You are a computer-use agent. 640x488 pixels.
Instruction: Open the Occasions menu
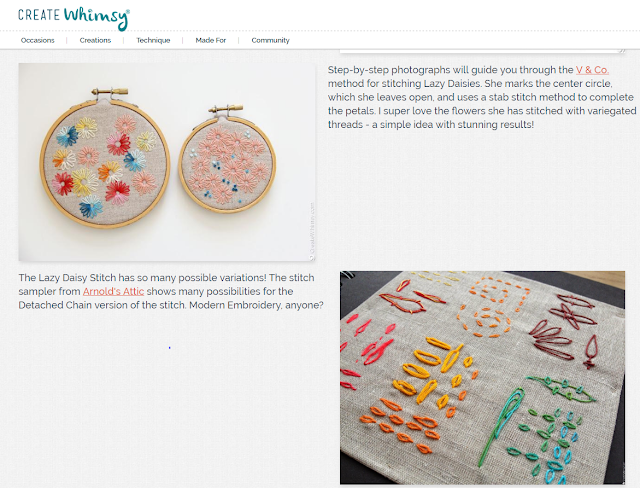click(38, 40)
